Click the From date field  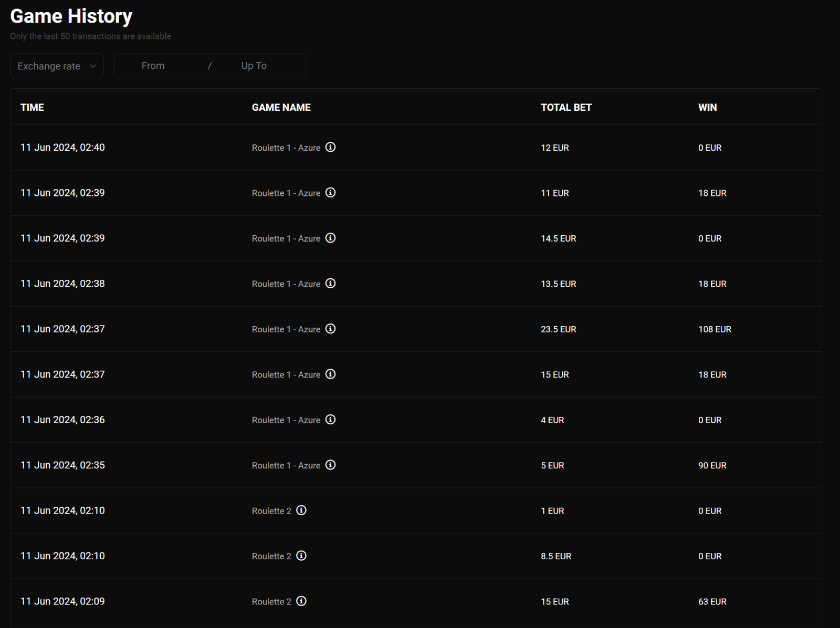click(153, 66)
